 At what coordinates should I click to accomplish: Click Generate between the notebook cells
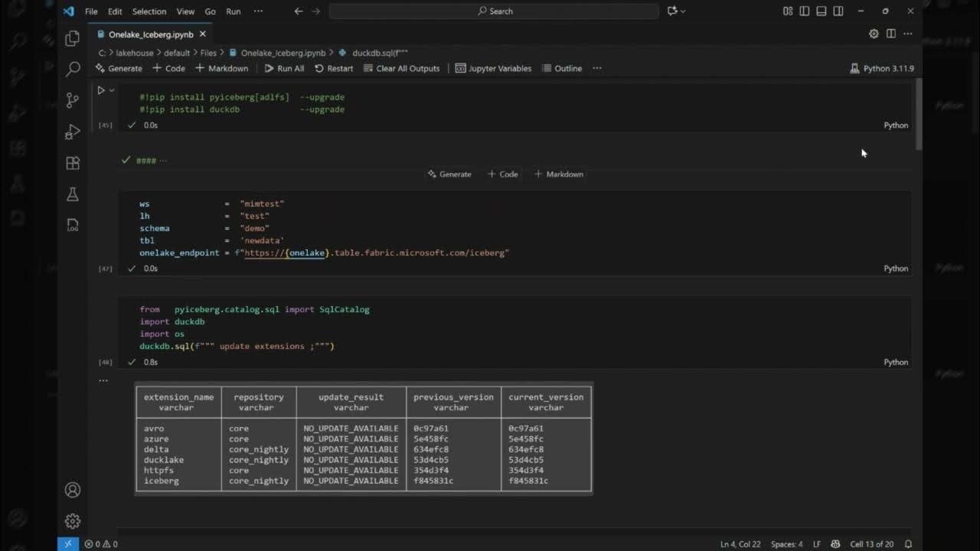click(x=449, y=174)
